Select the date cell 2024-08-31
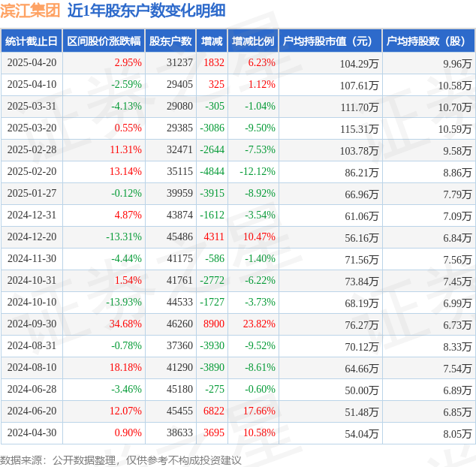This screenshot has width=476, height=467. click(32, 345)
